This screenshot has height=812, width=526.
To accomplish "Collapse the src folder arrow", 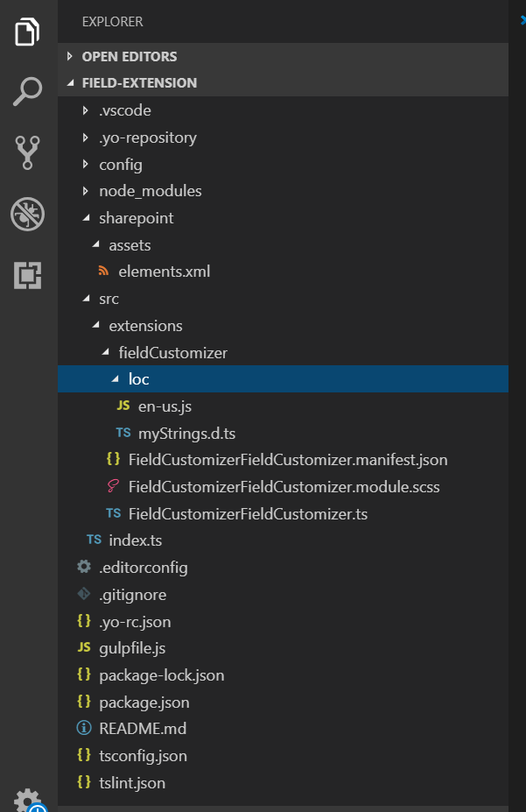I will [87, 299].
